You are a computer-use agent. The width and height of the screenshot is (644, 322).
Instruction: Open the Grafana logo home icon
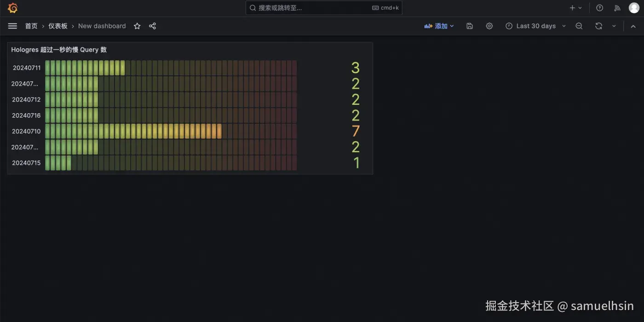(12, 8)
